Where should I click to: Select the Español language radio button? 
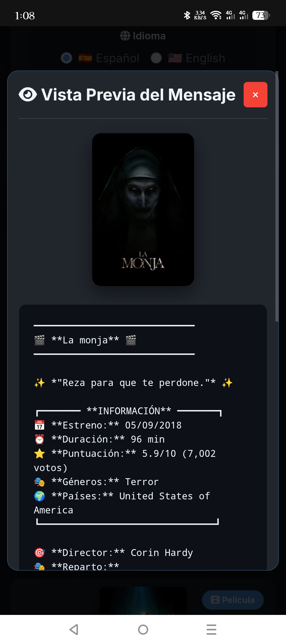point(66,58)
